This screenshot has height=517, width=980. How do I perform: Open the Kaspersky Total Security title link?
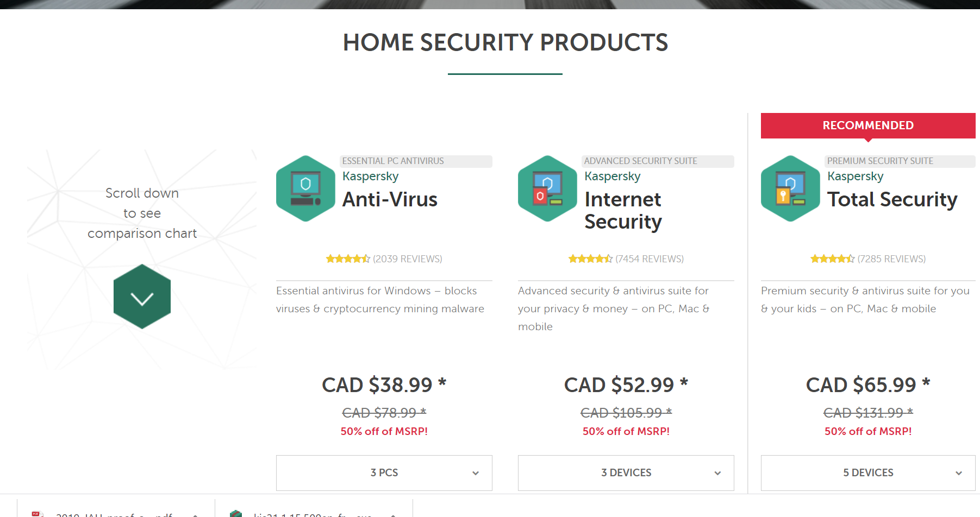tap(892, 199)
